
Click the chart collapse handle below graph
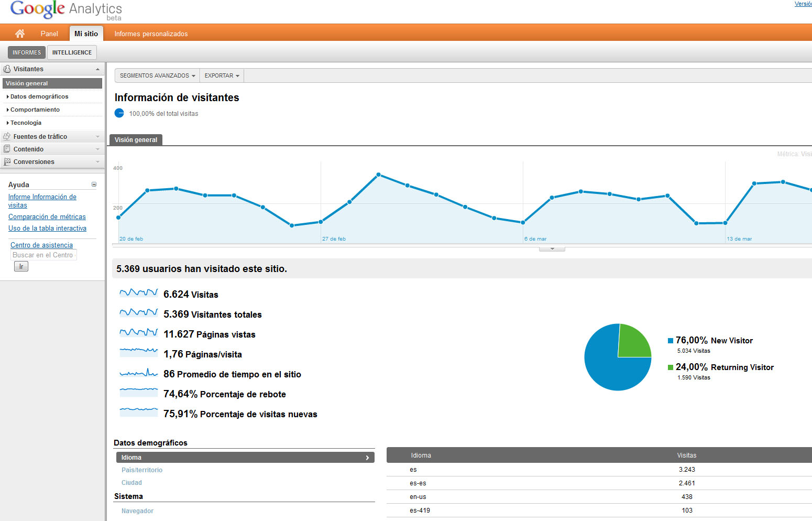point(552,249)
